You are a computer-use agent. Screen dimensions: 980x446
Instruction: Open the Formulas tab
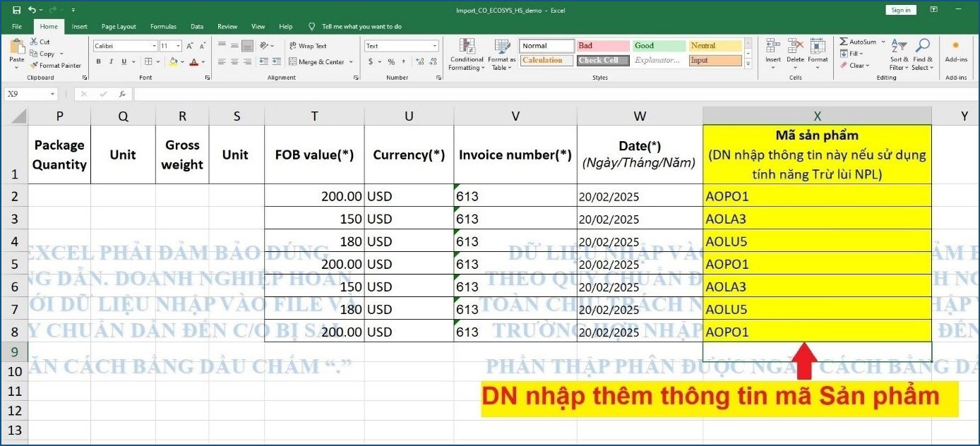point(163,27)
